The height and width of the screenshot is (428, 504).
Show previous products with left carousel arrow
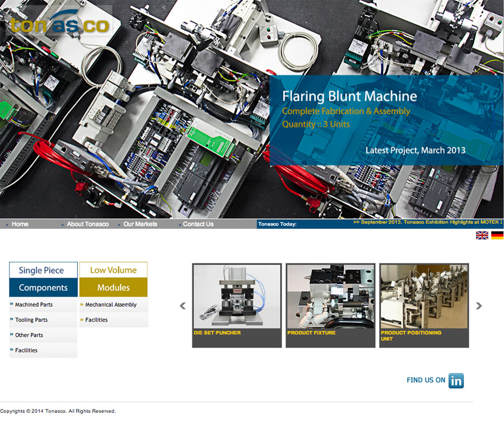(x=183, y=306)
